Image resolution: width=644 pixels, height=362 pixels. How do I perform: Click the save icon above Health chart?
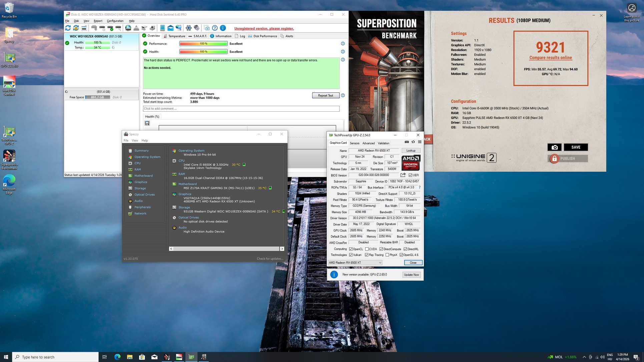click(x=147, y=123)
